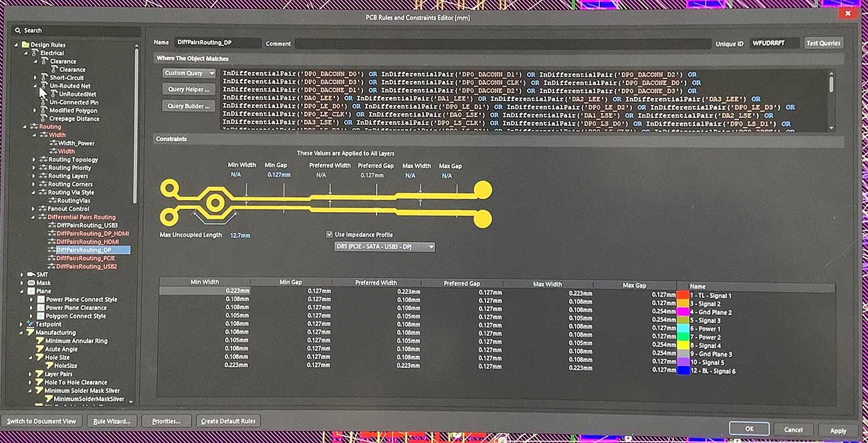Image resolution: width=868 pixels, height=443 pixels.
Task: Open the D85 impedance profile dropdown
Action: [x=384, y=247]
